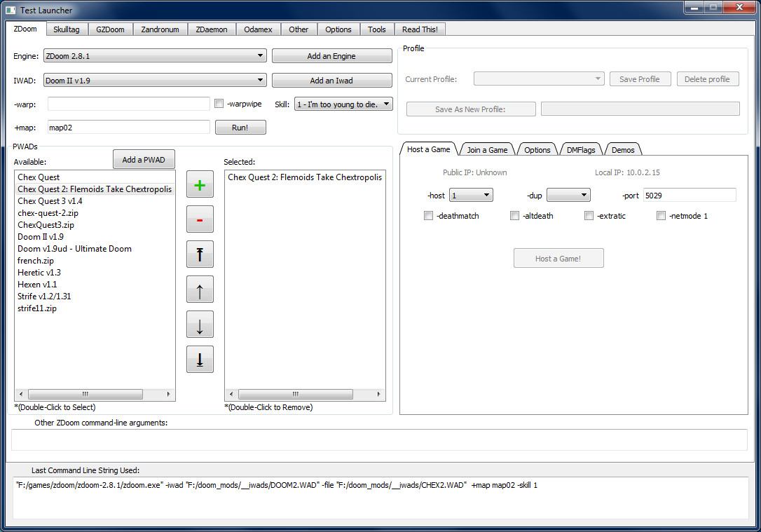Add selected PWAD with green plus
The image size is (761, 532).
click(x=200, y=184)
